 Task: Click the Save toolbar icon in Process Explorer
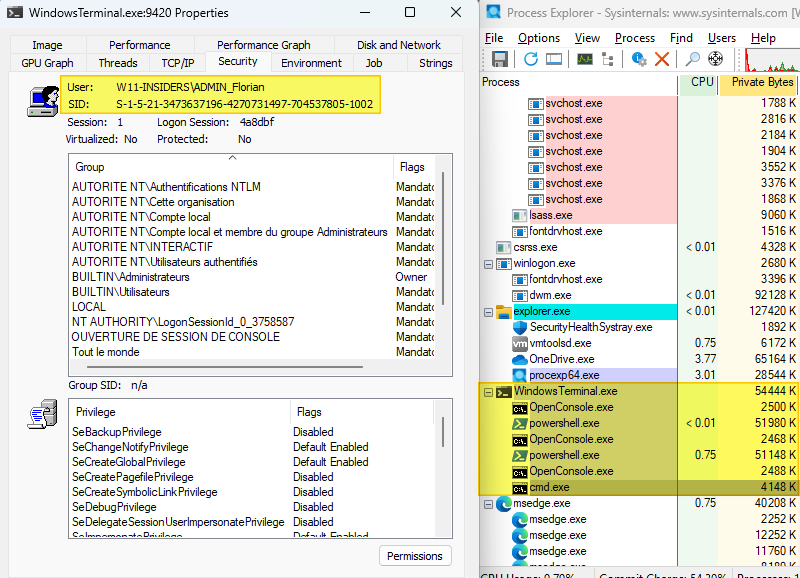498,60
